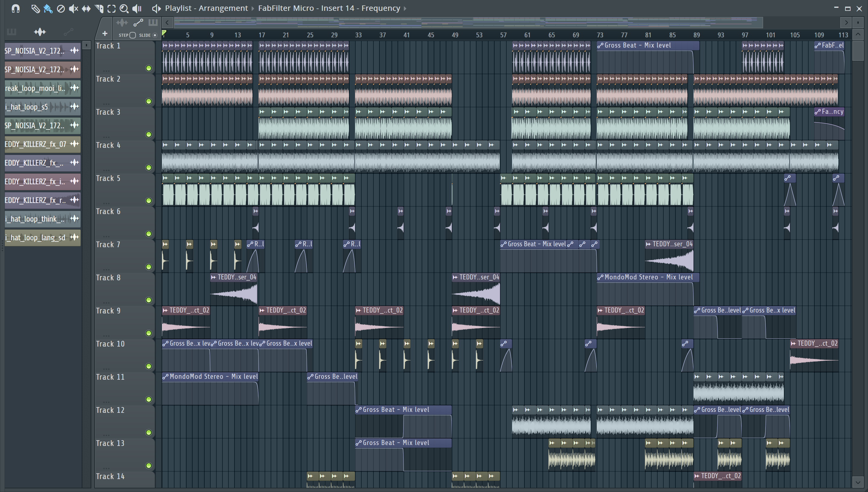Click the audio waveform icon above the track headers
The width and height of the screenshot is (868, 492).
(x=122, y=23)
